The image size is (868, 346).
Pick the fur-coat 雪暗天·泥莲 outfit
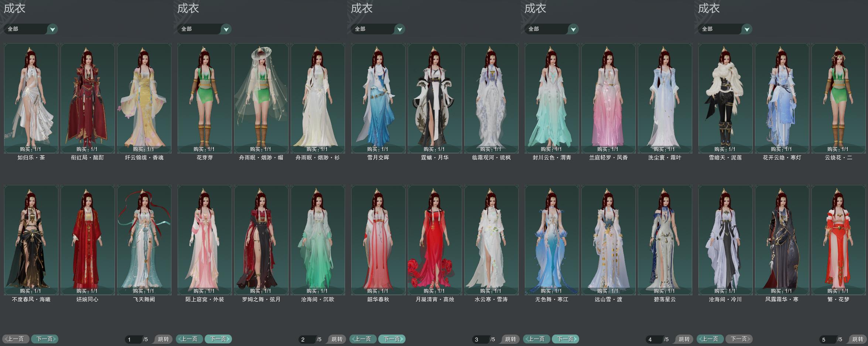pos(725,98)
